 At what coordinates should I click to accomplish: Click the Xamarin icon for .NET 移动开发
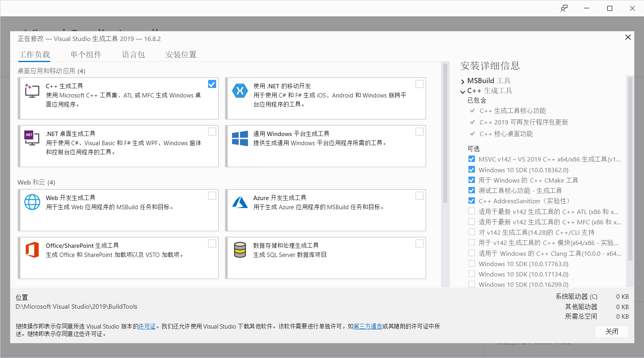click(240, 91)
